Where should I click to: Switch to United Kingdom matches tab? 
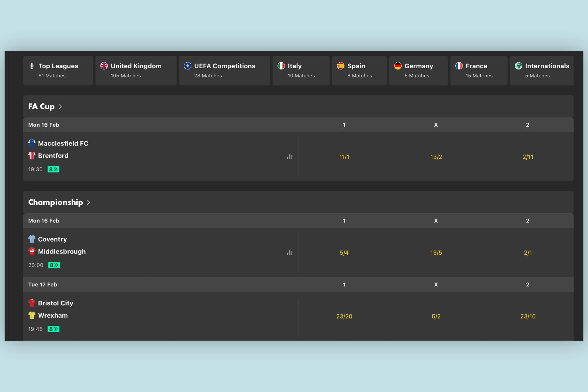(136, 71)
